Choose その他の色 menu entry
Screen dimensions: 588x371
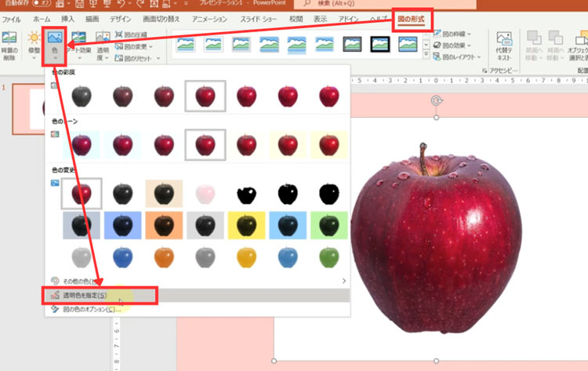(x=198, y=281)
